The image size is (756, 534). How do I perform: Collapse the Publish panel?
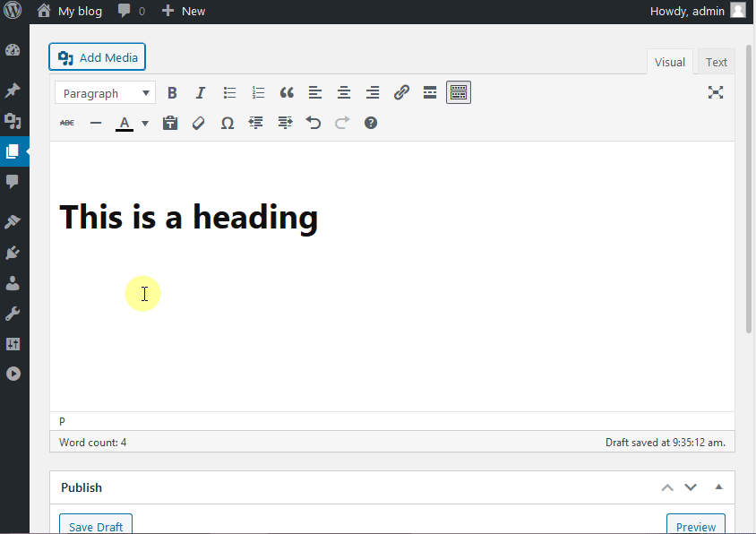[717, 487]
